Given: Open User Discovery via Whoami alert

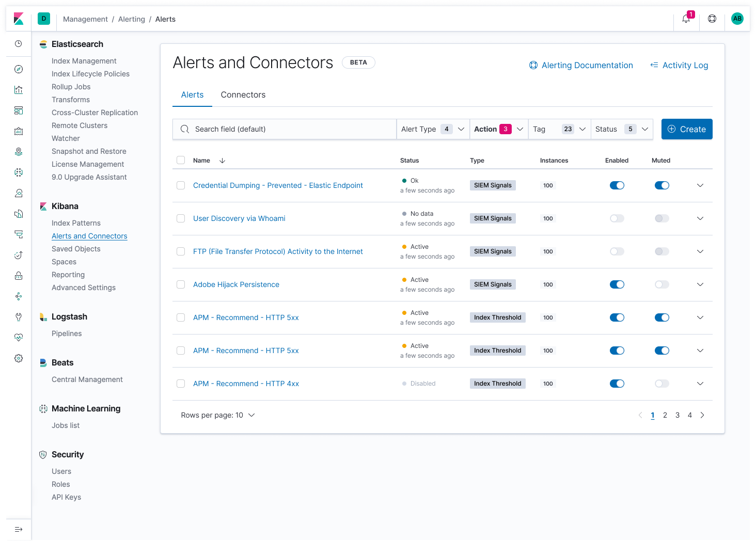Looking at the screenshot, I should click(239, 218).
